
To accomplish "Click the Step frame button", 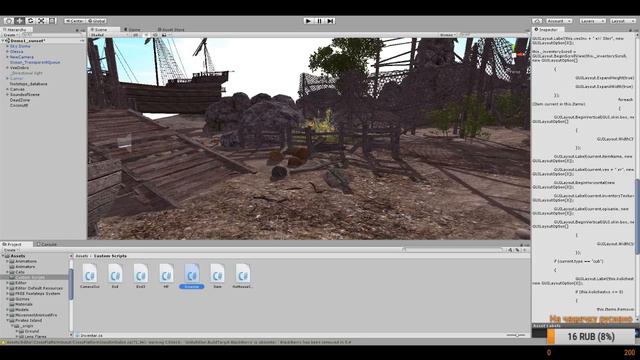I will click(x=330, y=21).
